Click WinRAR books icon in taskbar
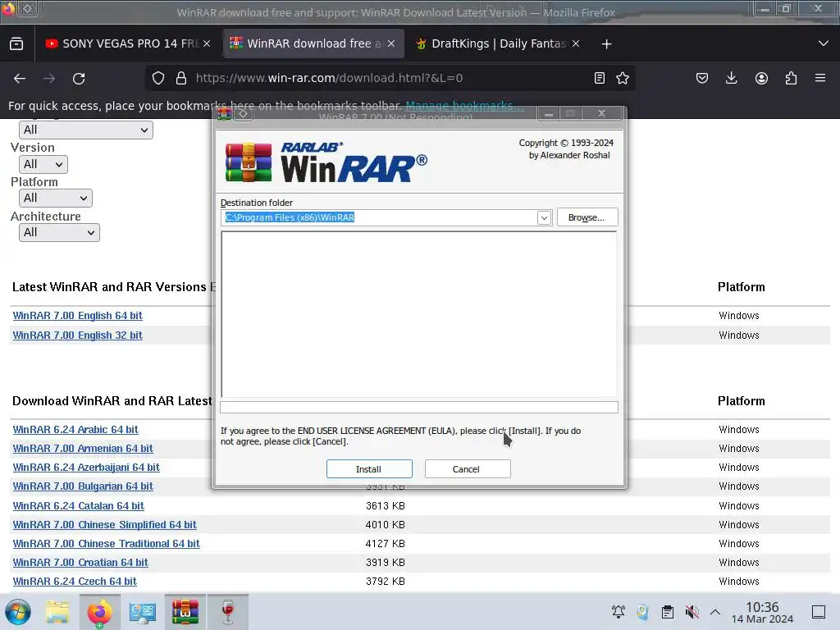Screen dimensions: 840x630 pos(185,612)
